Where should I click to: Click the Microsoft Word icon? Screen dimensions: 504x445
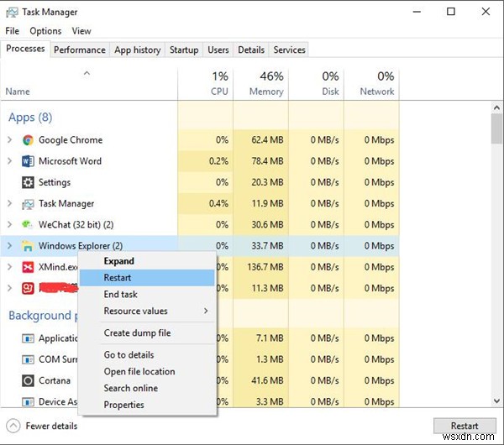(x=28, y=161)
